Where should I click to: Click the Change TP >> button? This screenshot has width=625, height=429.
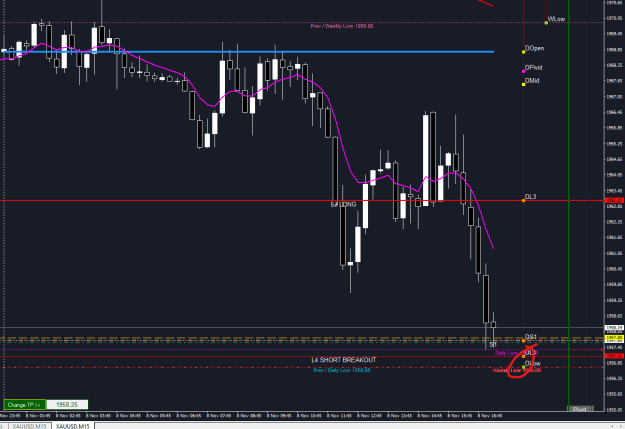[25, 405]
